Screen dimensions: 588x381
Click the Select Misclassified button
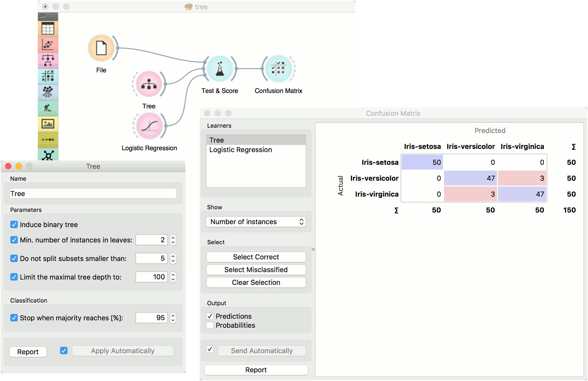(x=256, y=269)
